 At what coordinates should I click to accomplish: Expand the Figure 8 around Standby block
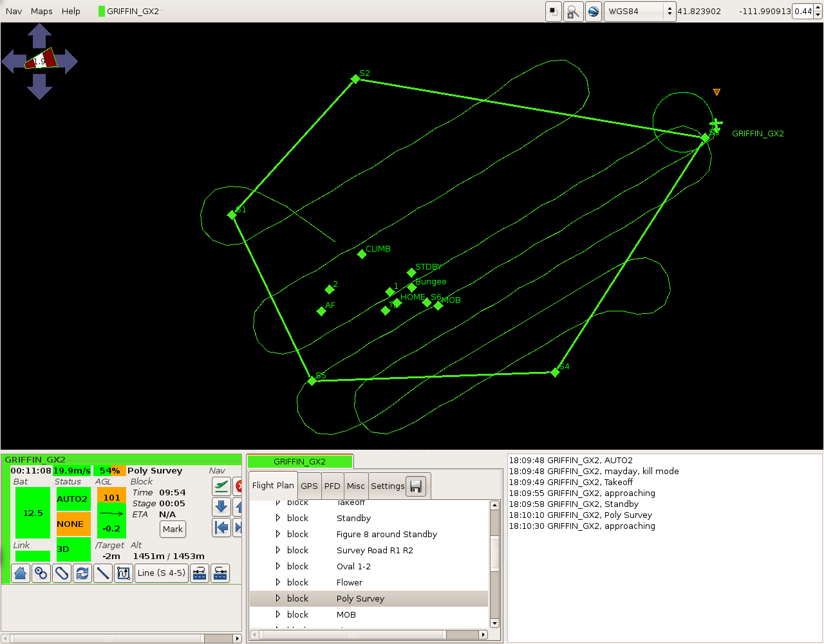point(278,534)
